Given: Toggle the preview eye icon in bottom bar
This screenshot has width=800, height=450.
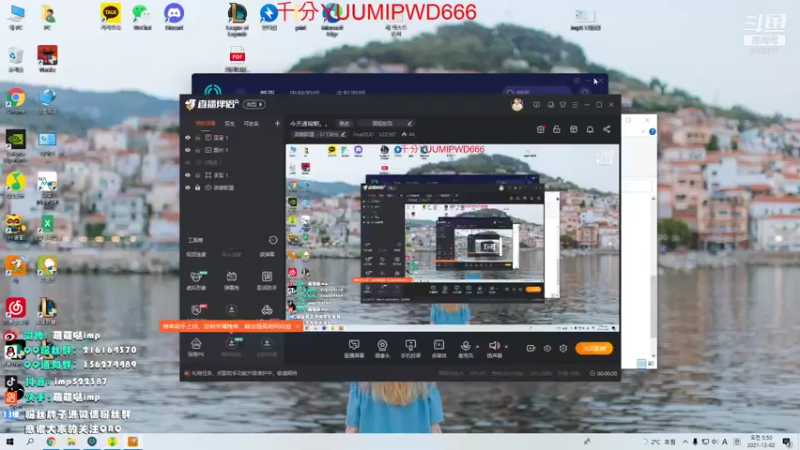Looking at the screenshot, I should (547, 348).
